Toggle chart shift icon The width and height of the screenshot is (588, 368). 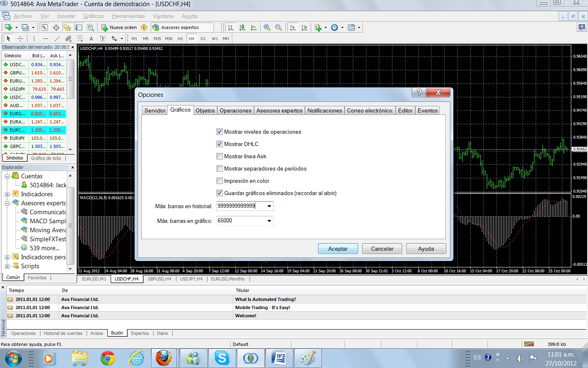coord(304,27)
